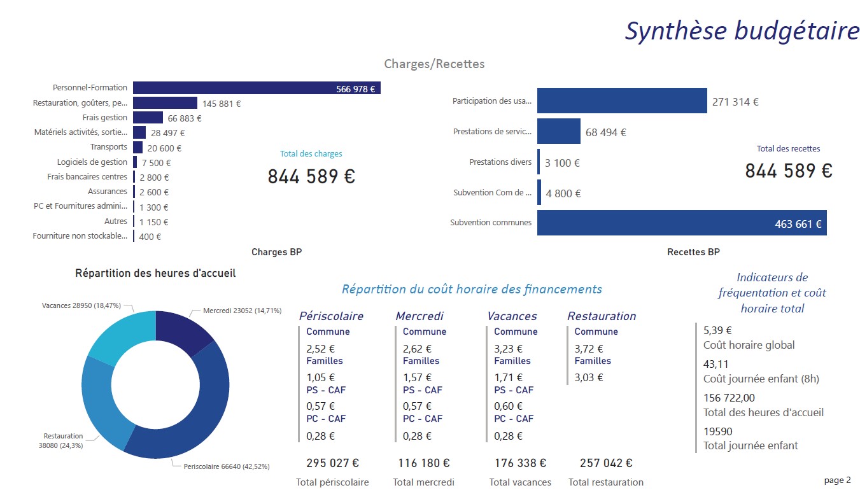Click the Synthèse budgétaire page title

click(742, 31)
